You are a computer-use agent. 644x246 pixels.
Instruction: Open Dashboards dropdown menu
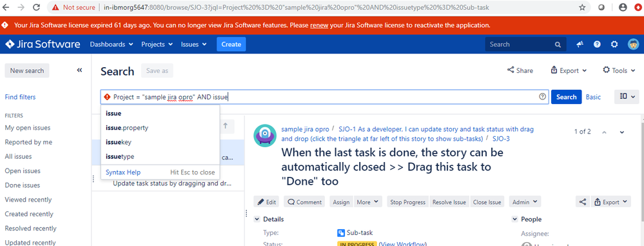tap(112, 44)
